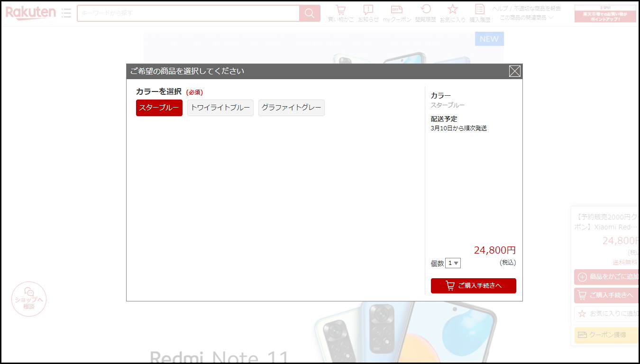
Task: Expand この商品の関連商品 dropdown
Action: tap(526, 18)
